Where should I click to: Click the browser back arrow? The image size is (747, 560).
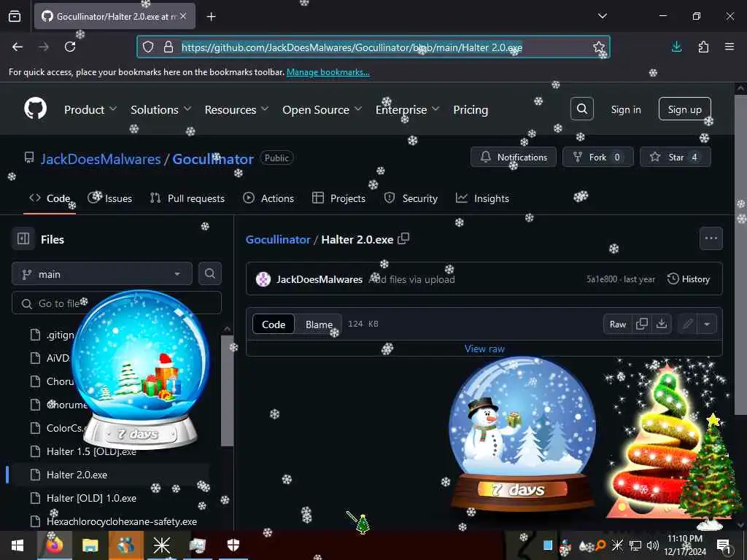[x=18, y=47]
